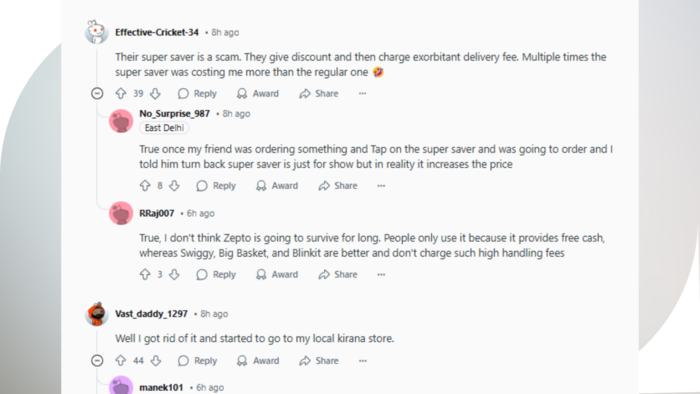700x394 pixels.
Task: Downvote RRaj007's comment
Action: coord(174,274)
